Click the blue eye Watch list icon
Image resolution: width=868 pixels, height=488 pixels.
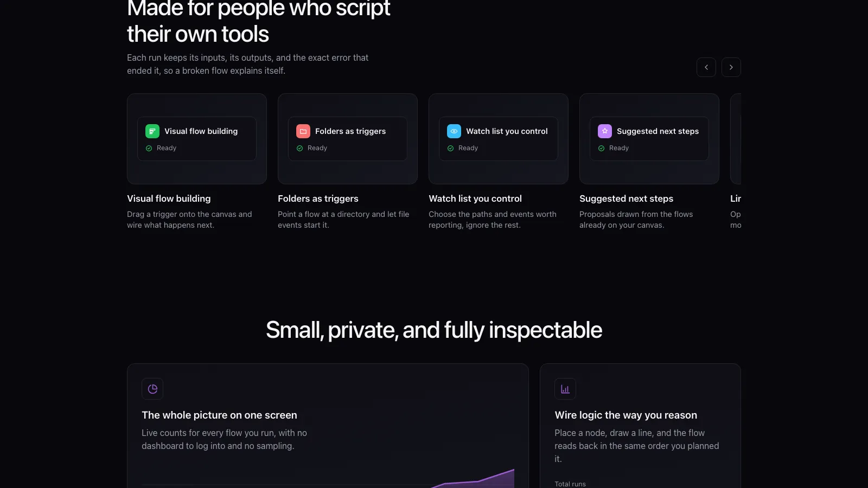[x=454, y=131]
